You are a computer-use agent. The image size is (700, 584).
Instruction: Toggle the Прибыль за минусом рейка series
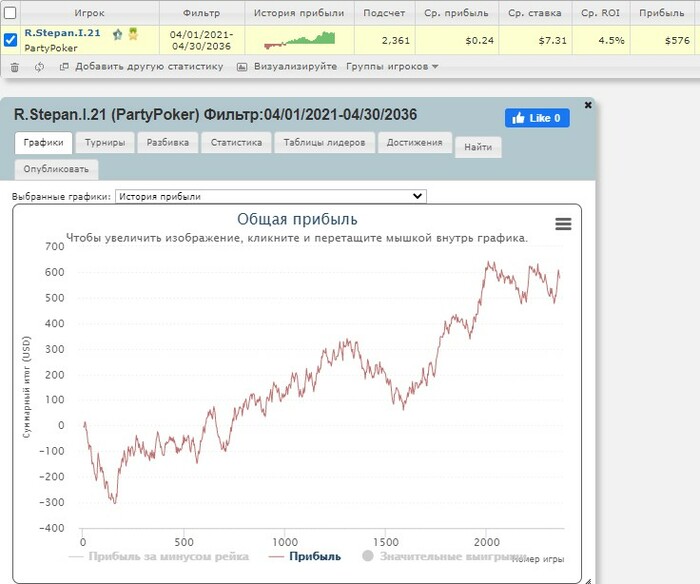point(158,556)
